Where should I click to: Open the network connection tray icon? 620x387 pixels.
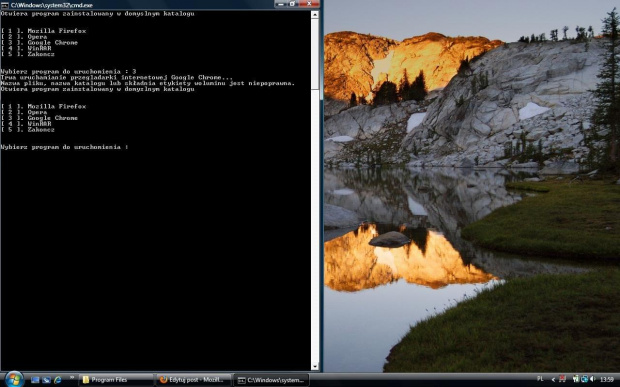point(585,379)
